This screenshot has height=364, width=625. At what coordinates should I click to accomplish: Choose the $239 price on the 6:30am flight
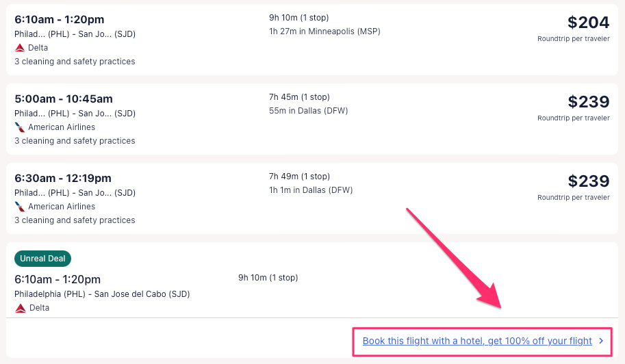click(588, 181)
